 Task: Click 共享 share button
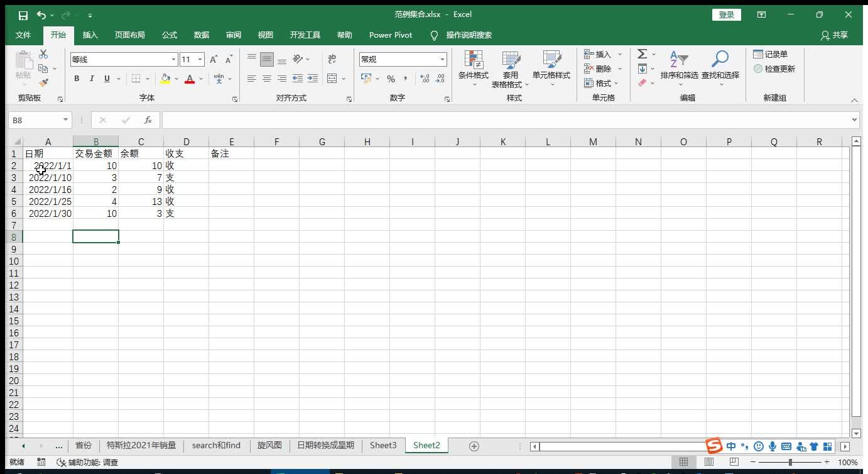pos(834,35)
